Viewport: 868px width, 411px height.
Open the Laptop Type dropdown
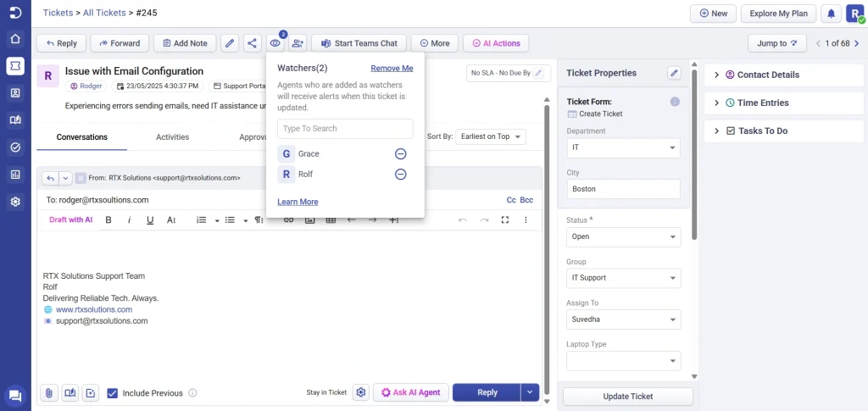pos(623,361)
